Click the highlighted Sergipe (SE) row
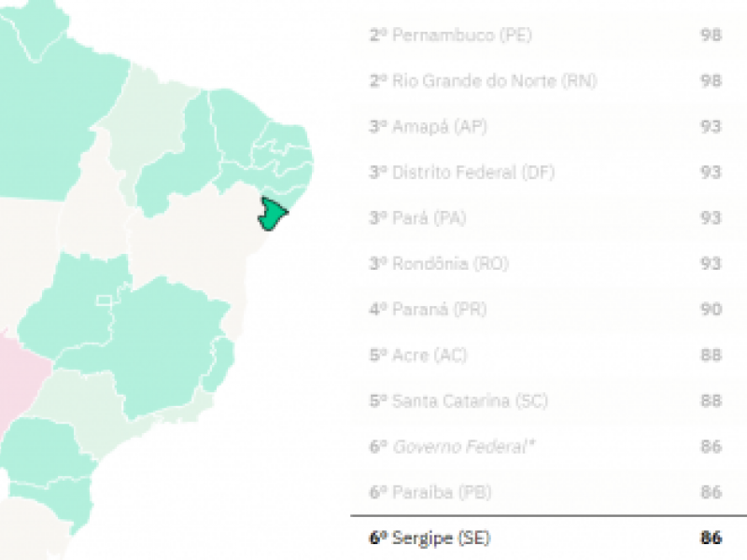 coord(429,539)
